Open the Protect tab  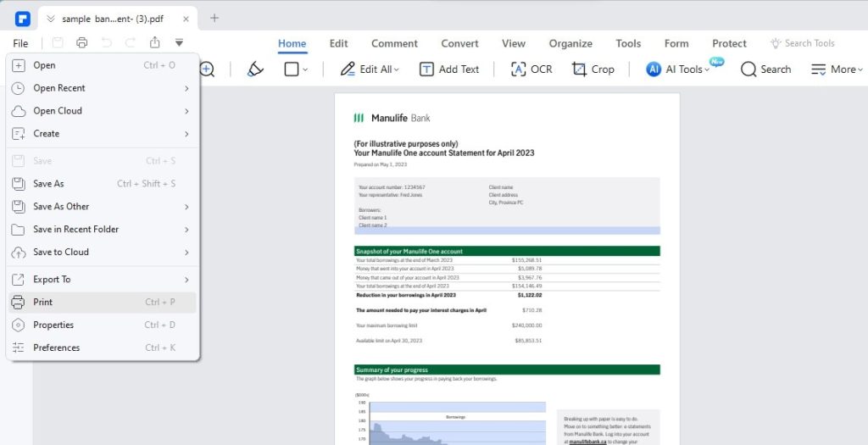pos(729,43)
